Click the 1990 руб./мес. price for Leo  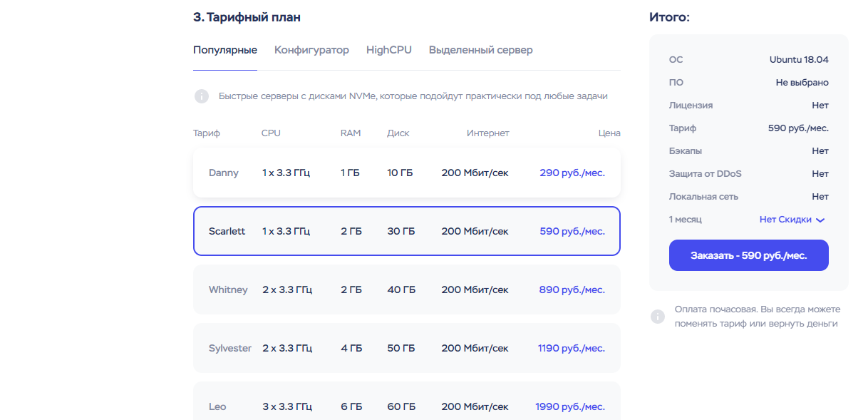(x=569, y=406)
